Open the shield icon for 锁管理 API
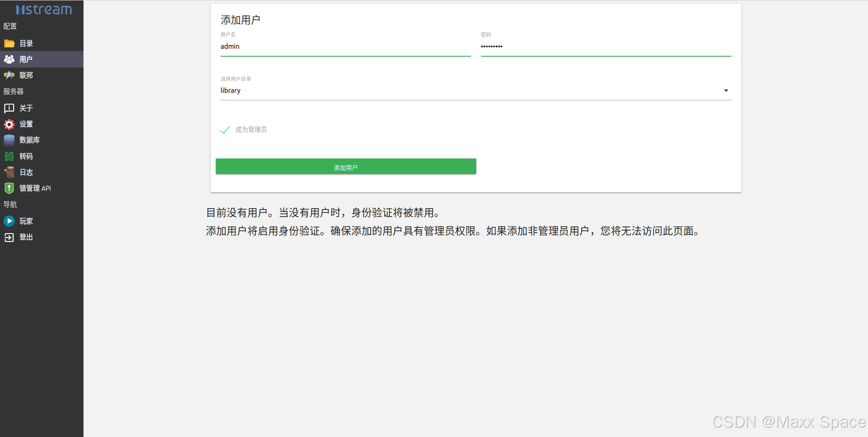This screenshot has width=868, height=437. click(x=9, y=188)
